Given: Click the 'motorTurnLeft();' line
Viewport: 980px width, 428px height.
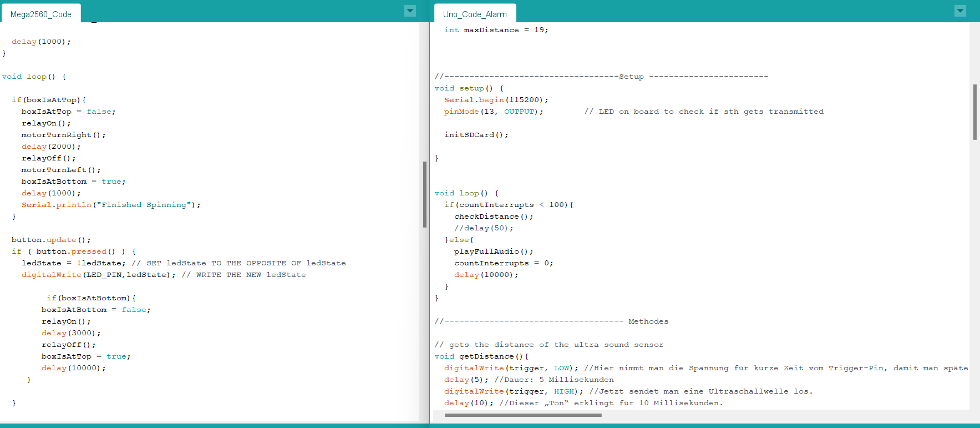Looking at the screenshot, I should pos(61,170).
